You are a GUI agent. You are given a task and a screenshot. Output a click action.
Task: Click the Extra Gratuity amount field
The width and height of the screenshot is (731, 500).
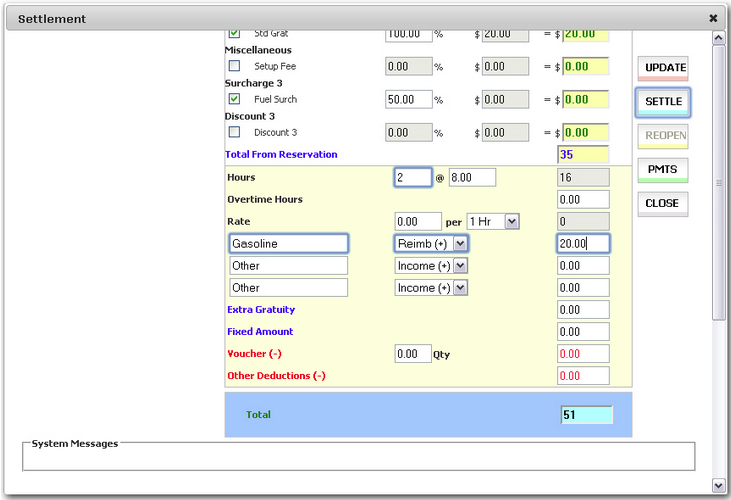(x=583, y=310)
